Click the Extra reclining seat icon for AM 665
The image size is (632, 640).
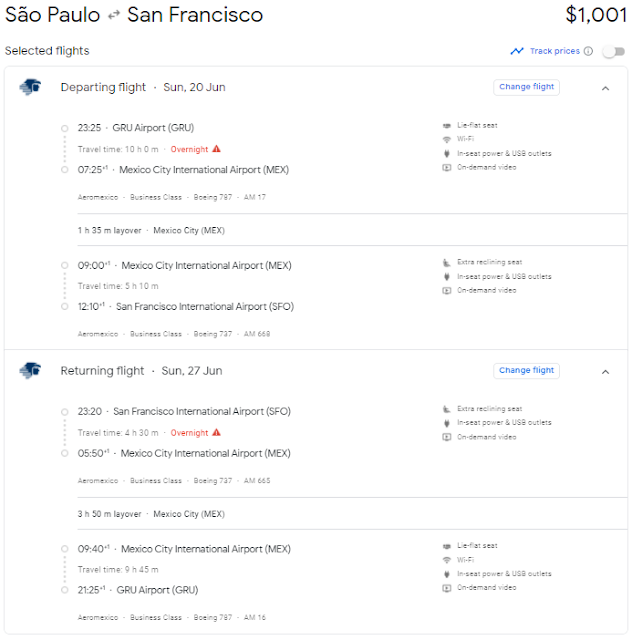(x=446, y=409)
